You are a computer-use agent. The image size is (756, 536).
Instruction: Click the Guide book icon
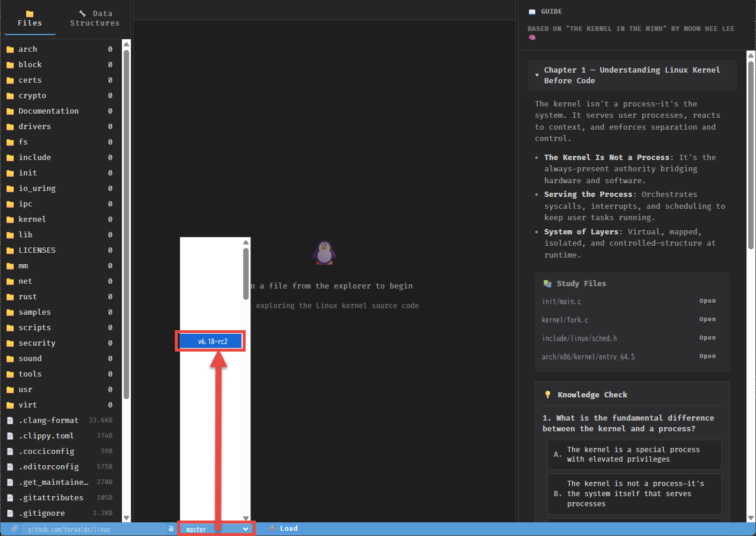pyautogui.click(x=532, y=12)
